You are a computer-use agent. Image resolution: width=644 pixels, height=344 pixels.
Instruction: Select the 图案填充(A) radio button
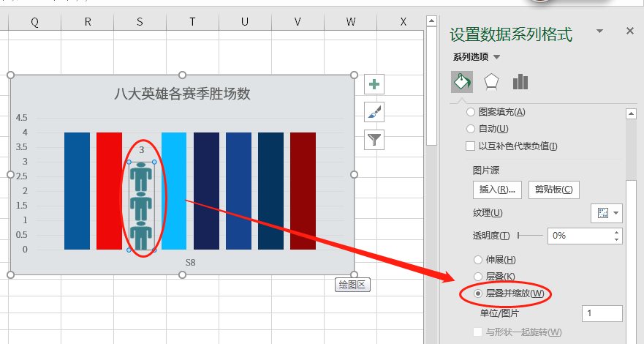click(x=471, y=112)
